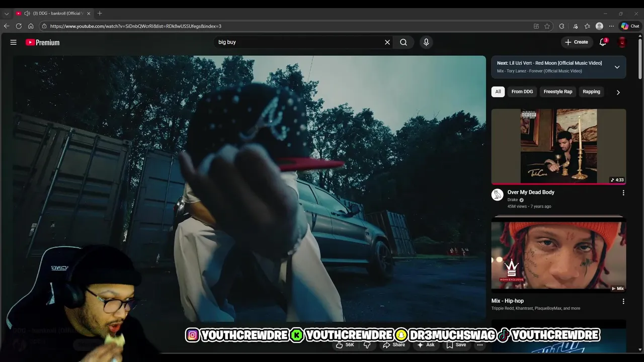The width and height of the screenshot is (644, 362).
Task: Go back in the browser
Action: click(x=7, y=26)
